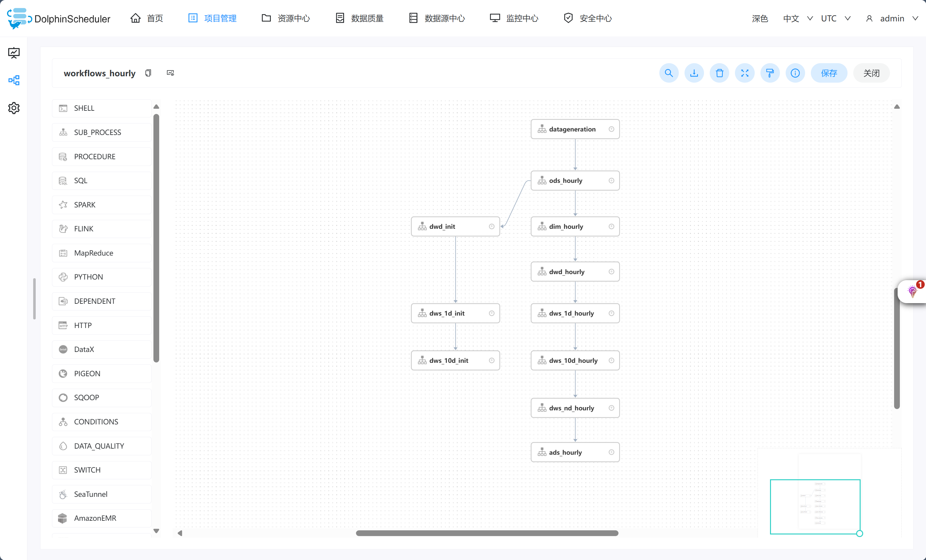Click the canvas horizontal scrollbar
The image size is (926, 560).
[487, 533]
